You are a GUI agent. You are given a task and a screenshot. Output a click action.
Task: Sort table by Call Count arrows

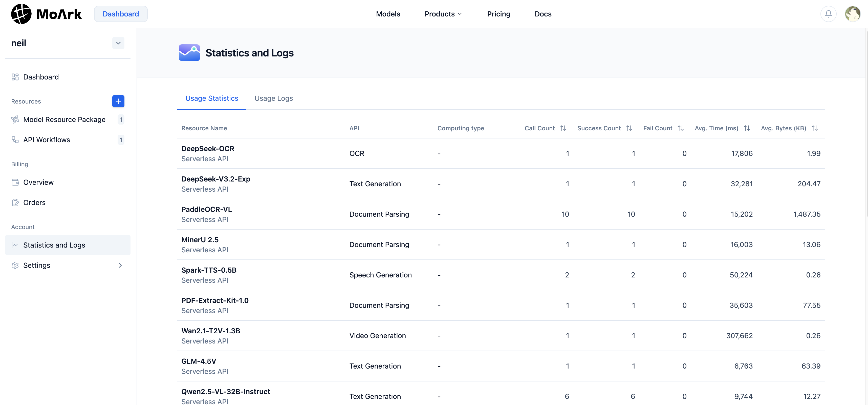(x=563, y=128)
